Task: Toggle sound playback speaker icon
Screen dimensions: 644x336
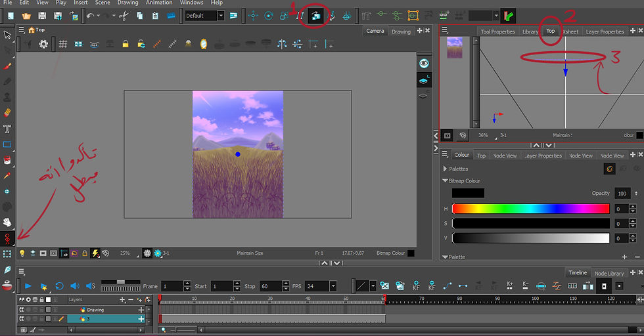Action: coord(75,286)
